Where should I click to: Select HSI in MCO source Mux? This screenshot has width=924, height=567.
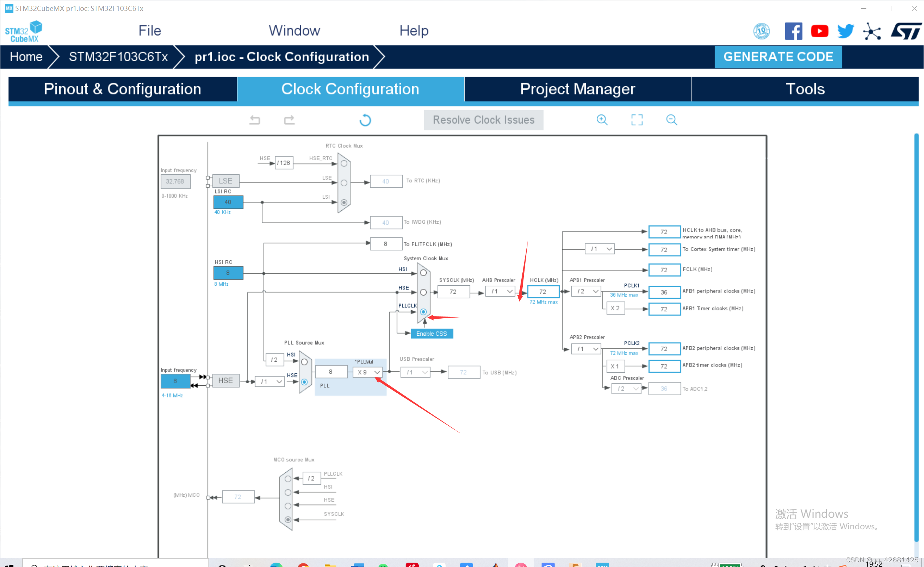click(288, 492)
